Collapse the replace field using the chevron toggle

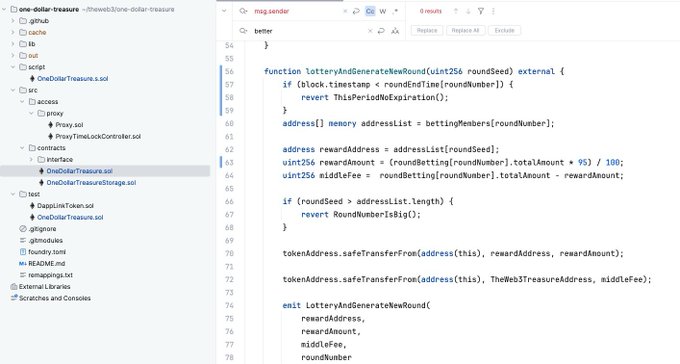tap(224, 11)
